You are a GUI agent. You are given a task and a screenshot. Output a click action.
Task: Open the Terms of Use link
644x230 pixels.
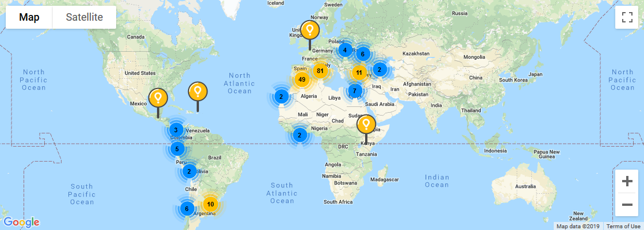click(x=624, y=226)
